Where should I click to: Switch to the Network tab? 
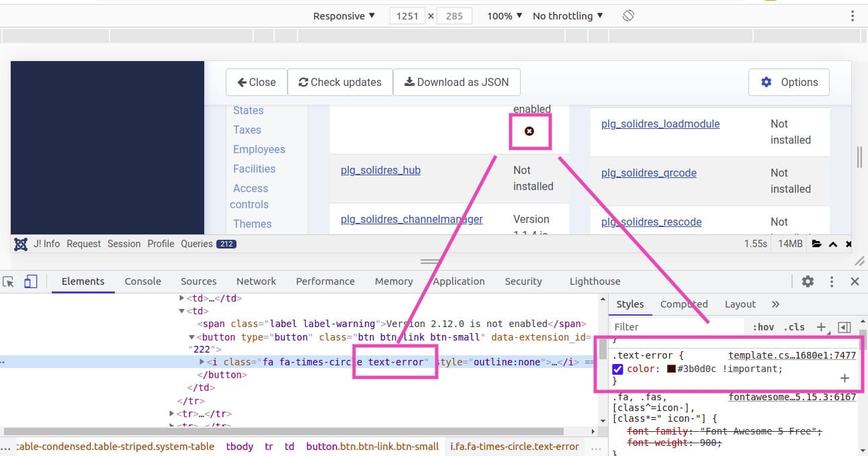tap(256, 281)
